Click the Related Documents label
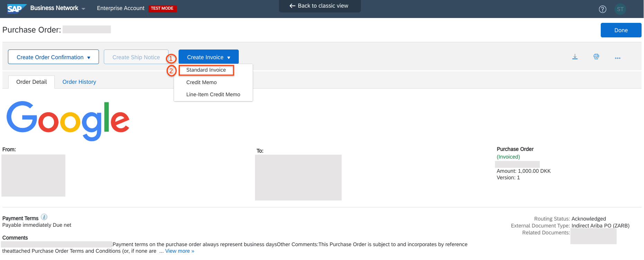The width and height of the screenshot is (644, 260). coord(546,233)
